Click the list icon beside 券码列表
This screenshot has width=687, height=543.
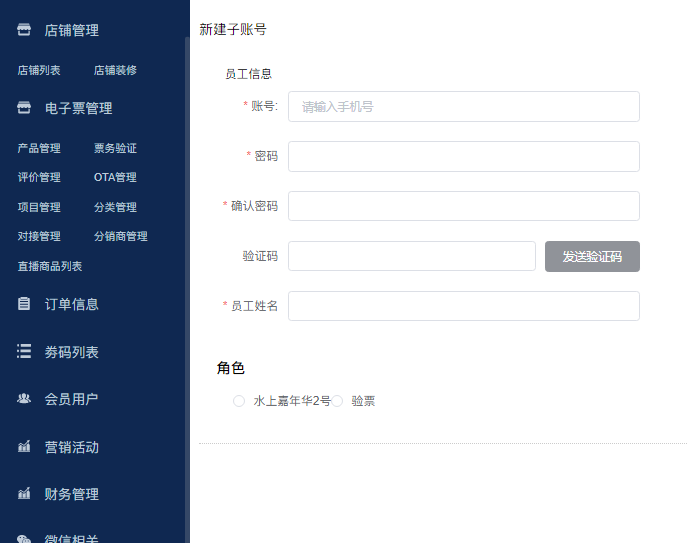coord(24,352)
